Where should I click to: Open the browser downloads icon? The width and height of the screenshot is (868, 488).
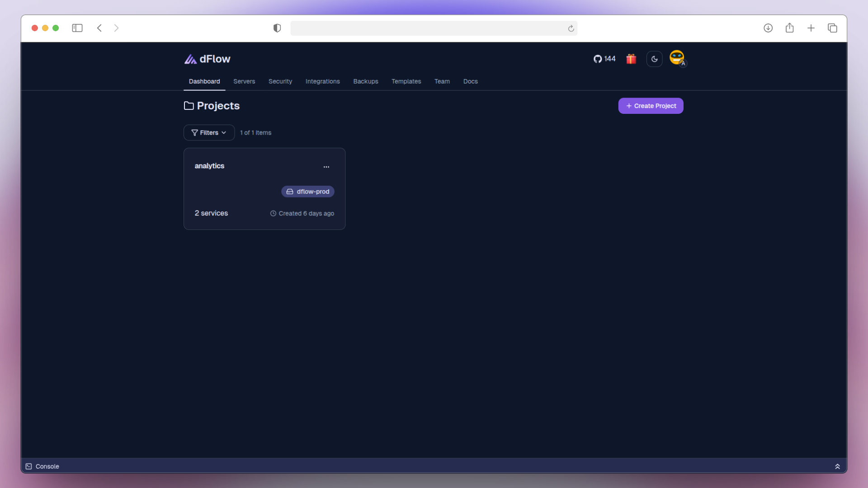pyautogui.click(x=768, y=28)
